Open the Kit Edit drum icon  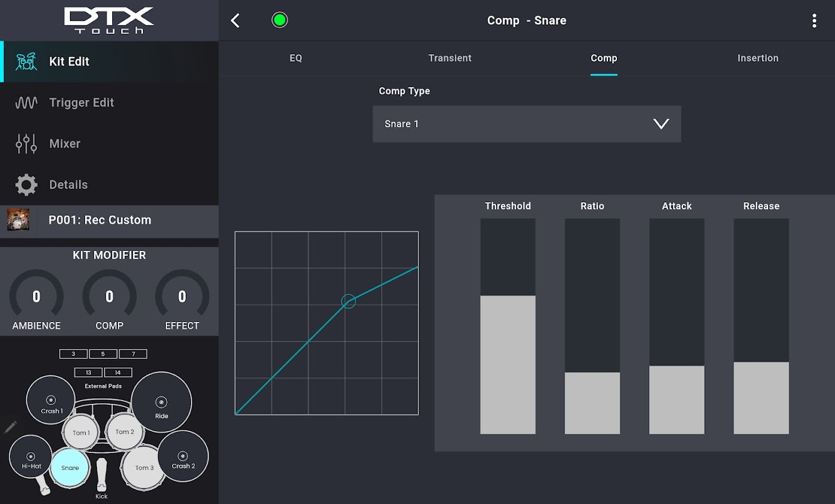click(26, 62)
